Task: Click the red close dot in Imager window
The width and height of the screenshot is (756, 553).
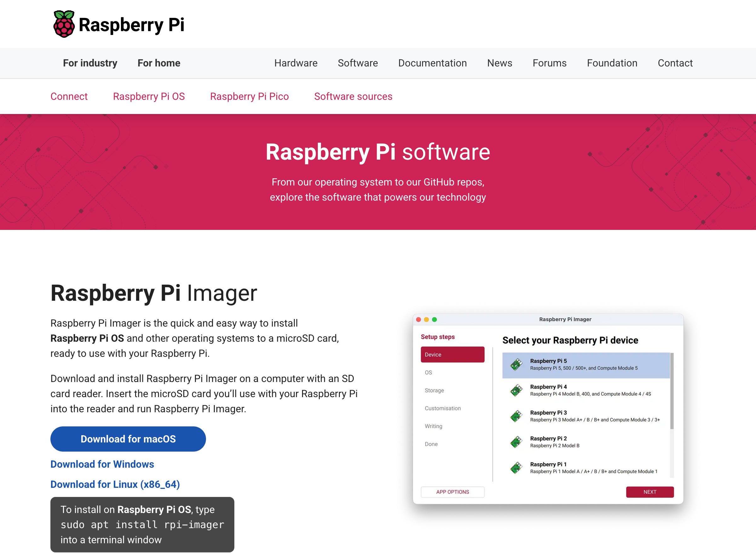Action: click(x=419, y=319)
